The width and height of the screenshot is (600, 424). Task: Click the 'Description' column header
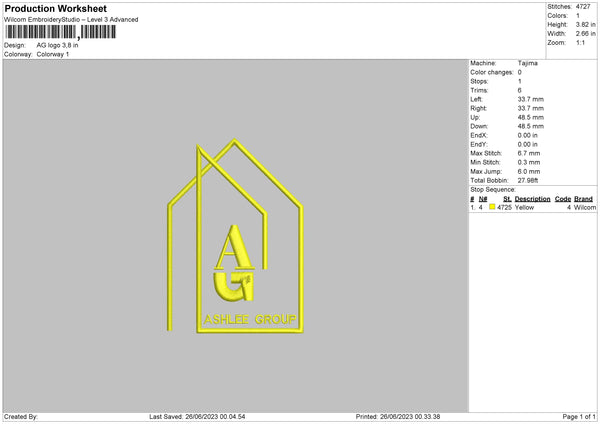532,199
